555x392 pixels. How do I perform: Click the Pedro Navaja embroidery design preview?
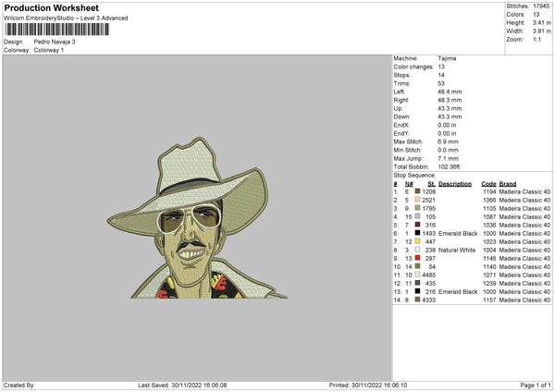click(197, 218)
